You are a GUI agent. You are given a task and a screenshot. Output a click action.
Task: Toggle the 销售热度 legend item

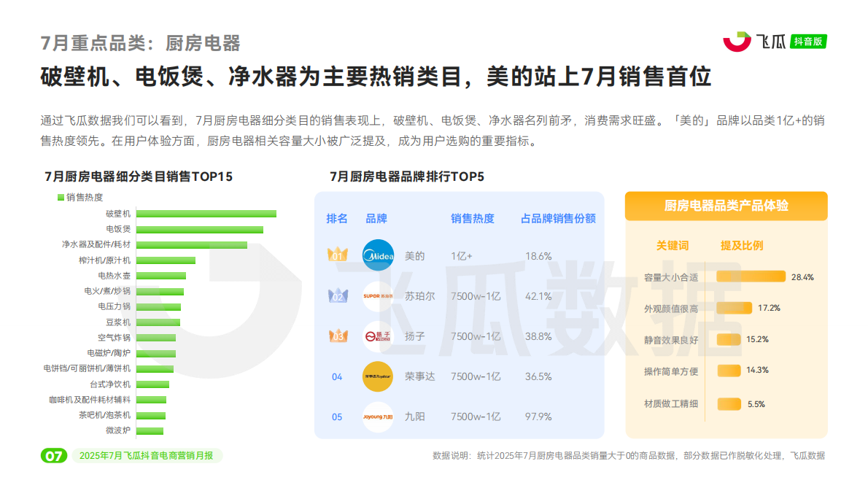[x=80, y=197]
